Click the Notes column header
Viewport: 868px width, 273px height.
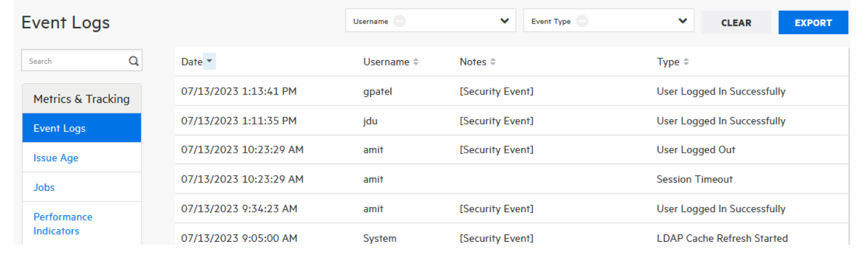click(x=473, y=62)
